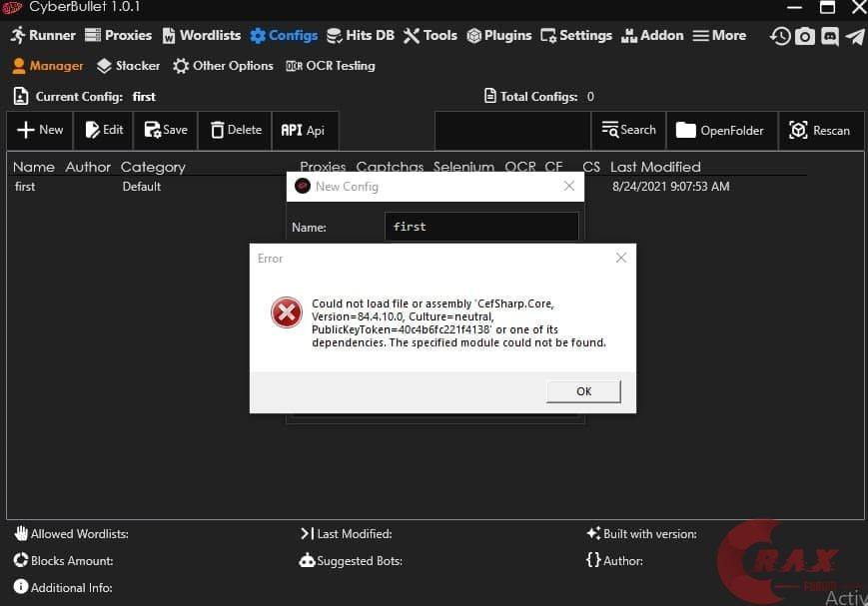Click the Allowed Wordlists hand icon

21,533
